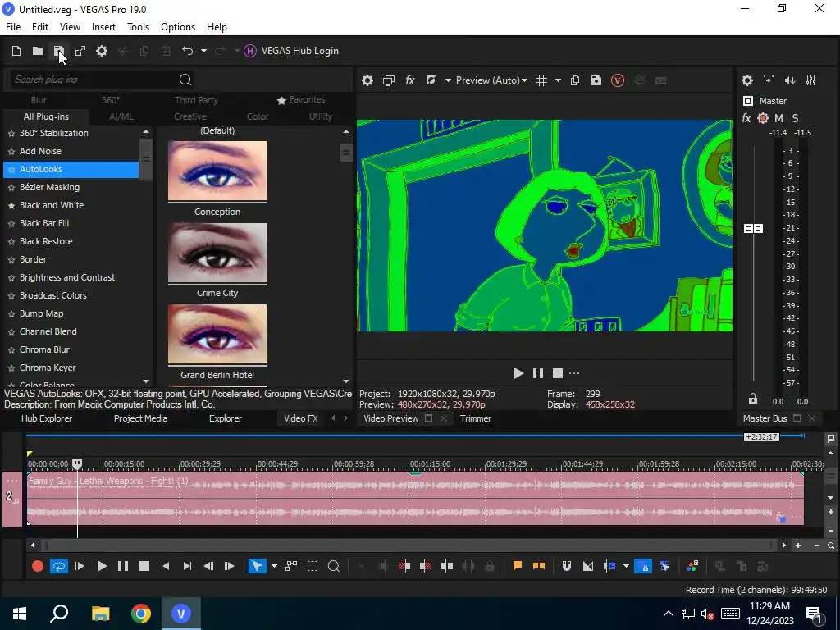Image resolution: width=840 pixels, height=630 pixels.
Task: Click the magnifier icon in the plug-in search box
Action: pyautogui.click(x=185, y=80)
